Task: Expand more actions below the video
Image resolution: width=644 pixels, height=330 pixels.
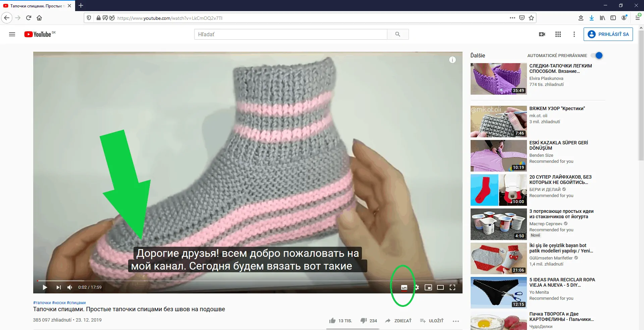Action: pos(455,321)
